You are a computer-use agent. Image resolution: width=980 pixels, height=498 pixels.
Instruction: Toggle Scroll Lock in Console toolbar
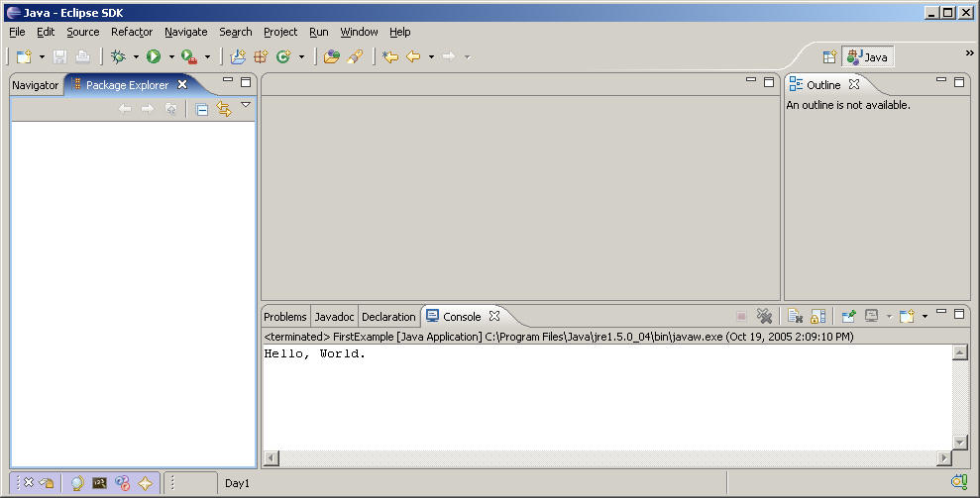pyautogui.click(x=817, y=316)
